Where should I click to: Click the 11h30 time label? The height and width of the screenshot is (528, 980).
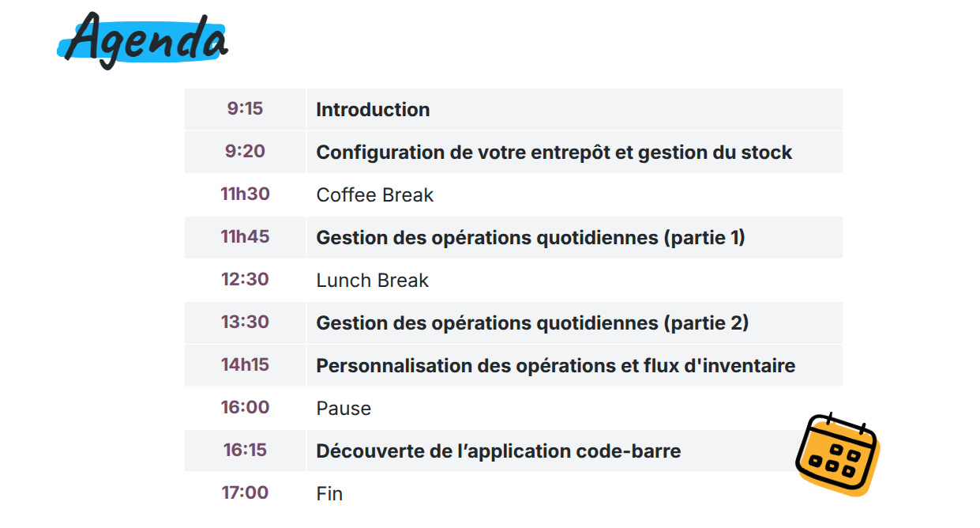pos(245,194)
